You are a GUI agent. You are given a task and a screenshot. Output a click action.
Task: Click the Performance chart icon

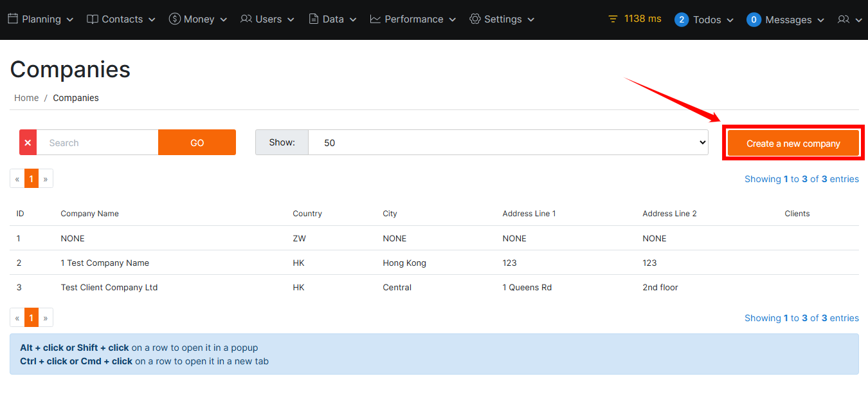375,19
